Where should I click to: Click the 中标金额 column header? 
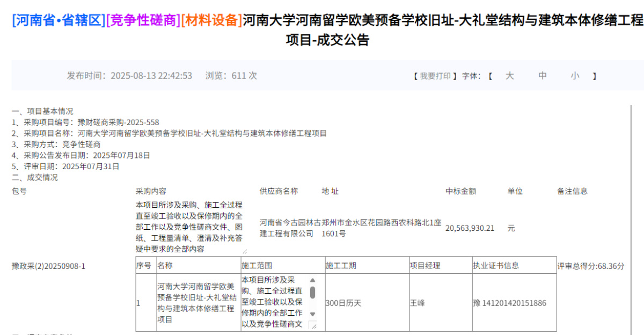[x=461, y=191]
